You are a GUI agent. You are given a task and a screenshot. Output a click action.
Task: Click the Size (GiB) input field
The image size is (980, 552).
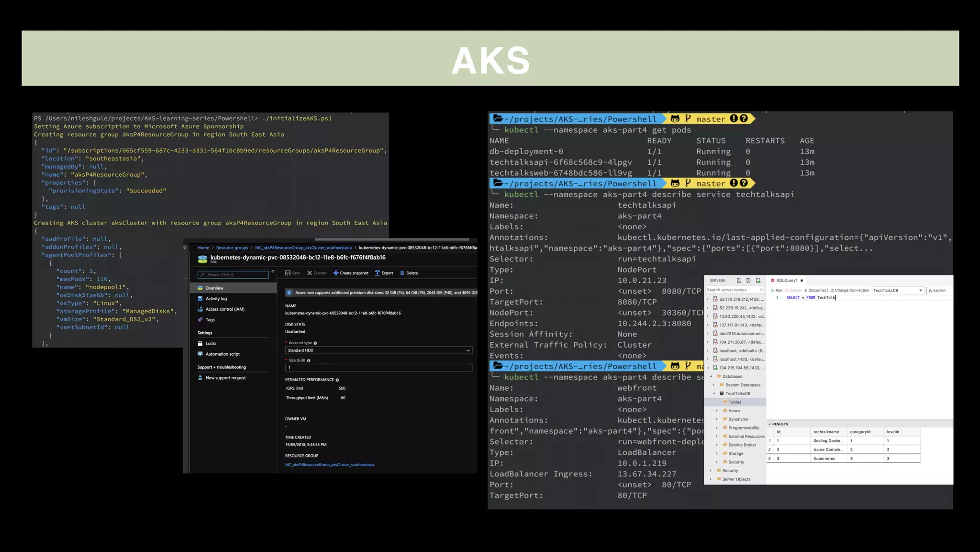[379, 367]
